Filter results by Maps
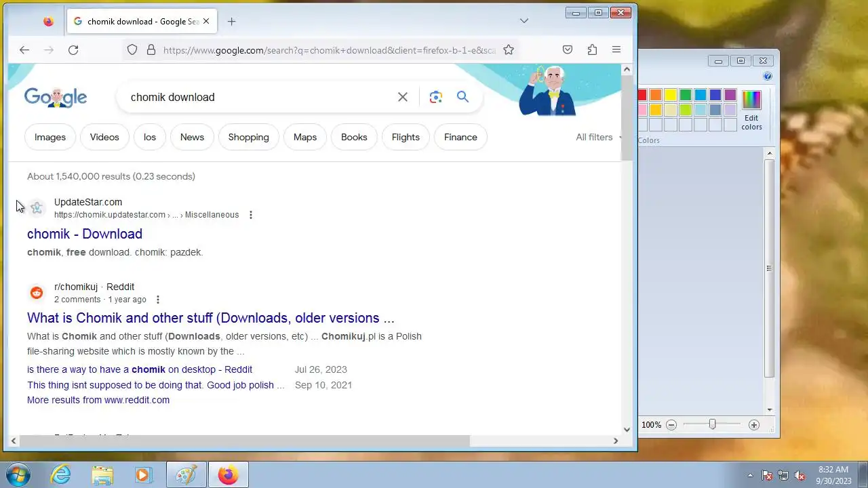The width and height of the screenshot is (868, 488). tap(305, 137)
